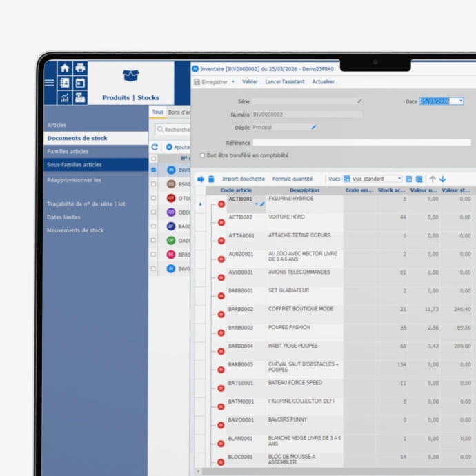
Task: Click the Enregistrer floppy disk icon
Action: tap(197, 82)
